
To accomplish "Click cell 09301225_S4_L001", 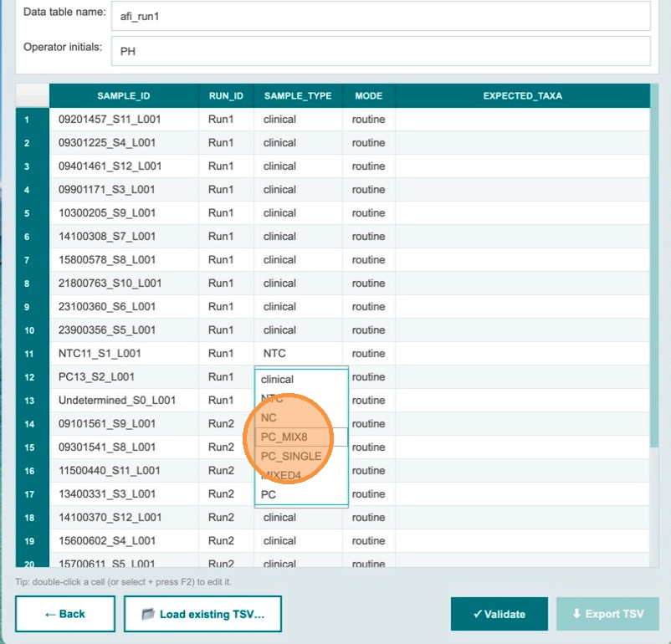I will tap(124, 142).
